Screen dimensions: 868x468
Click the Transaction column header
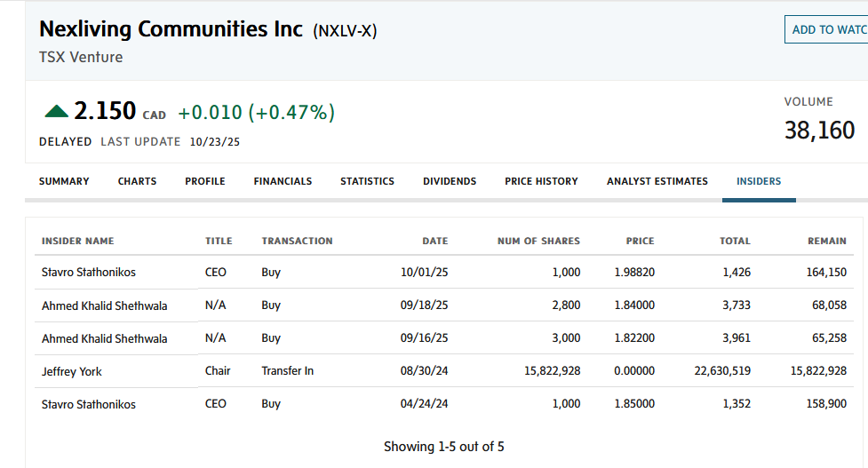point(298,242)
